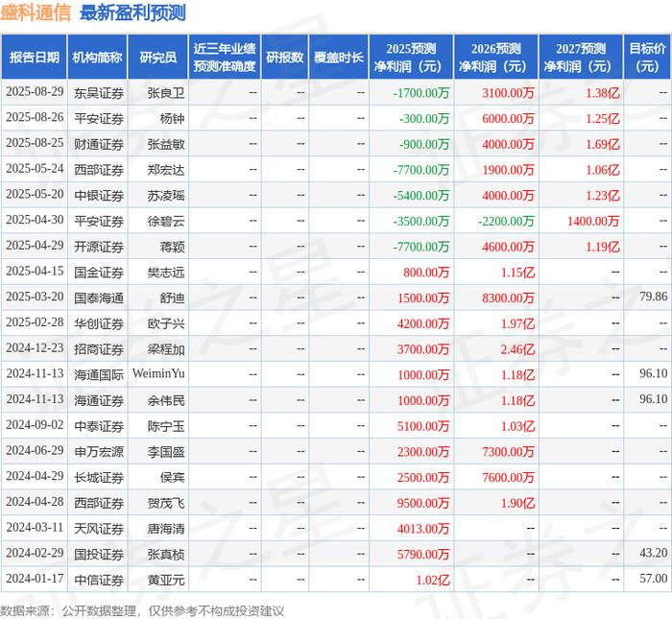
Task: Click the 2025预测净利润 column header
Action: [x=411, y=57]
